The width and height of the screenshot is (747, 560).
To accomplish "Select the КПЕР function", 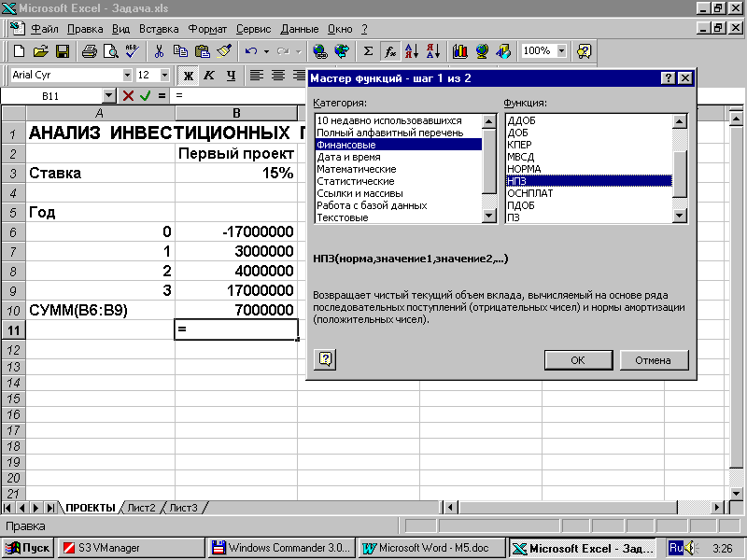I will point(589,145).
